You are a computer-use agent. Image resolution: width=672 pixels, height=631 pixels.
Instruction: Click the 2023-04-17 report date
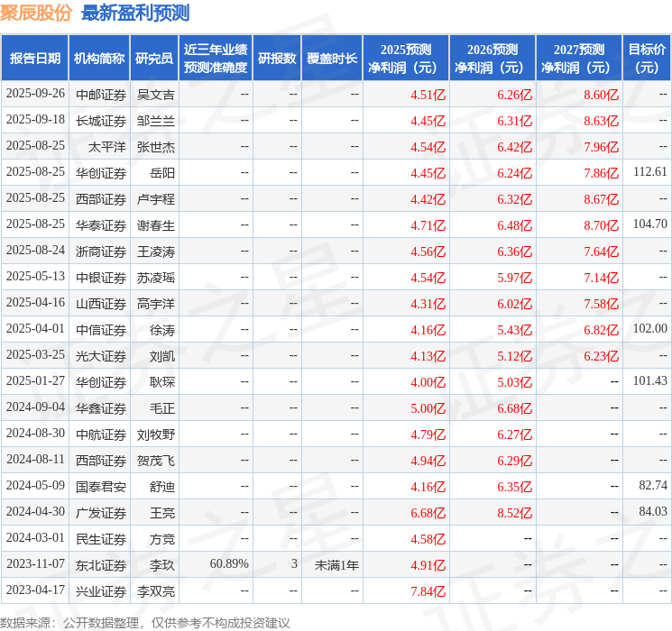(35, 590)
